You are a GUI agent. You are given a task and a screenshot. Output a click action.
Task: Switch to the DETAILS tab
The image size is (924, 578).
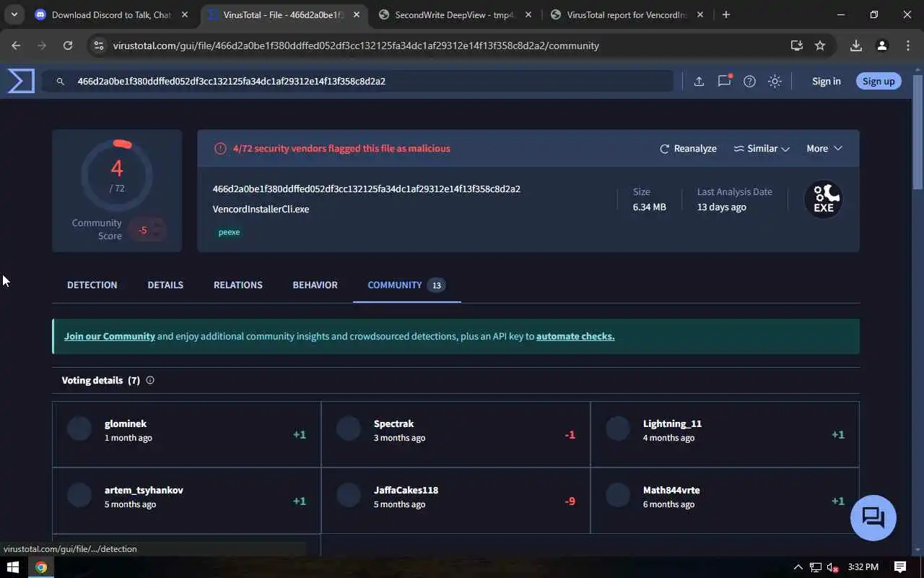coord(165,285)
